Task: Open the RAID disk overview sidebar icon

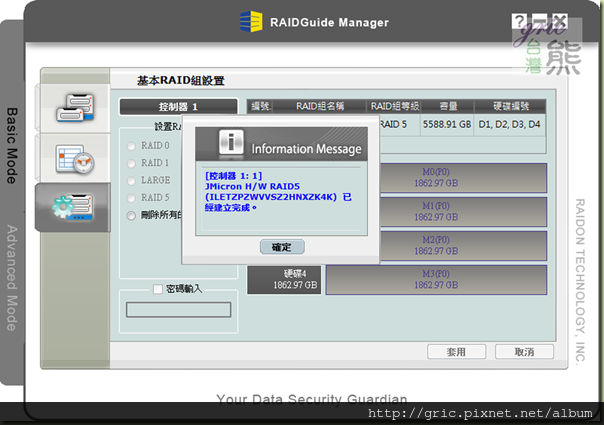Action: click(75, 108)
